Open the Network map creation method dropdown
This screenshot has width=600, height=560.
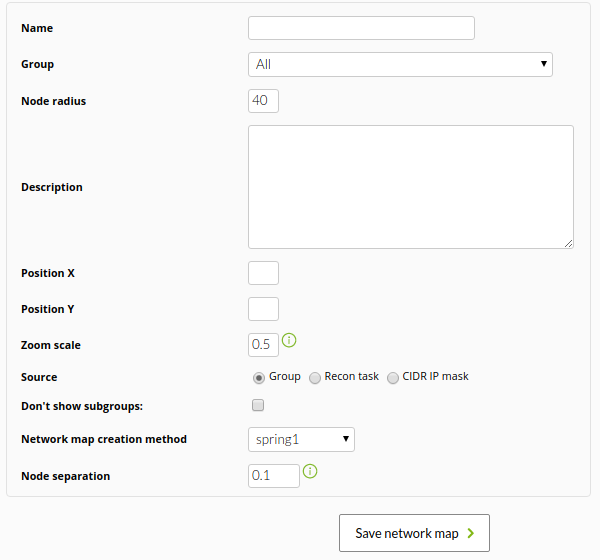301,439
